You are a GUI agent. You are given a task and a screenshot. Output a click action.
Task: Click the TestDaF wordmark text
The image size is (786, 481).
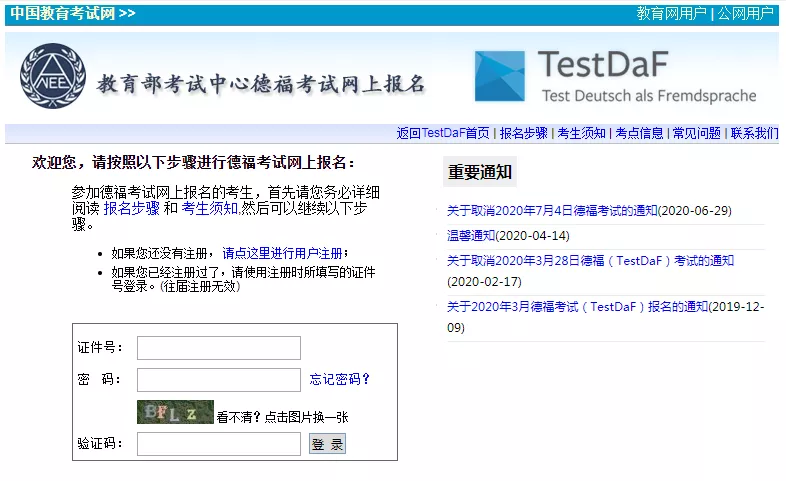pos(603,65)
